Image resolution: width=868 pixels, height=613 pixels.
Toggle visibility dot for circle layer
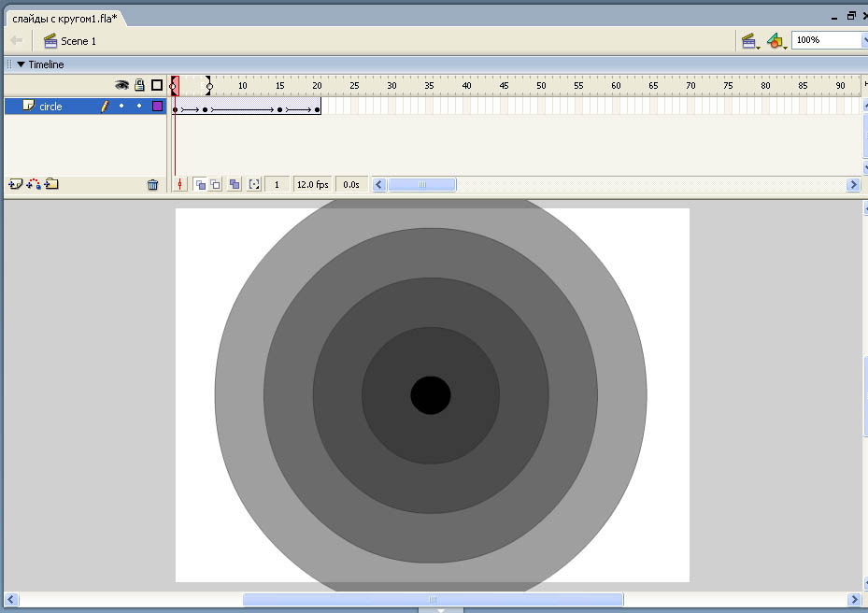click(x=121, y=107)
